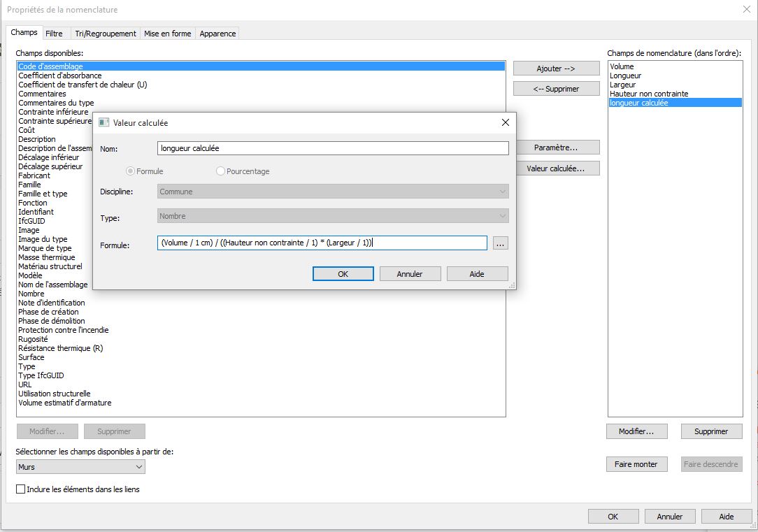The width and height of the screenshot is (758, 532).
Task: Select the Formule radio button
Action: click(130, 171)
